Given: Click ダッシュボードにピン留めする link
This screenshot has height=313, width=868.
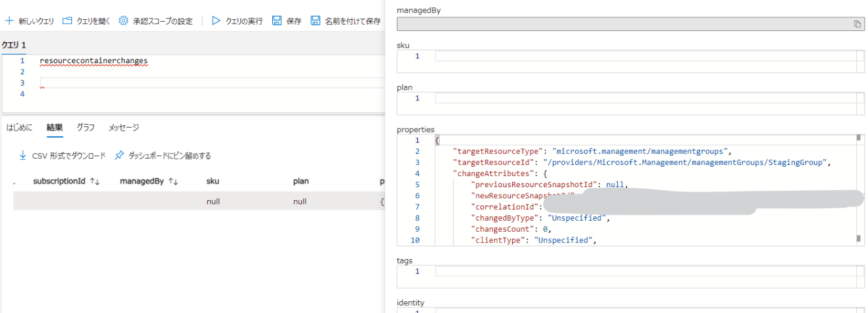Looking at the screenshot, I should [170, 156].
